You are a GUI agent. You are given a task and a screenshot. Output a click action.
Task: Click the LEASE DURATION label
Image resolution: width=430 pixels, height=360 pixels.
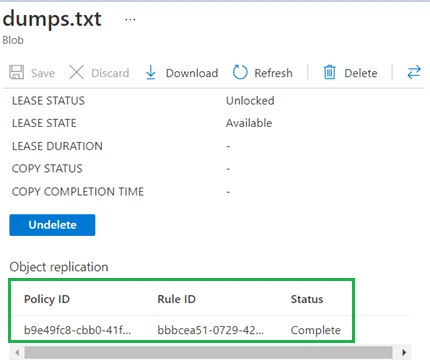(57, 146)
